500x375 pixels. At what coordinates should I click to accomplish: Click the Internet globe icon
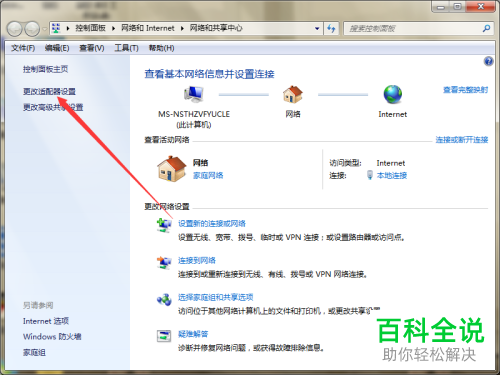pyautogui.click(x=393, y=95)
